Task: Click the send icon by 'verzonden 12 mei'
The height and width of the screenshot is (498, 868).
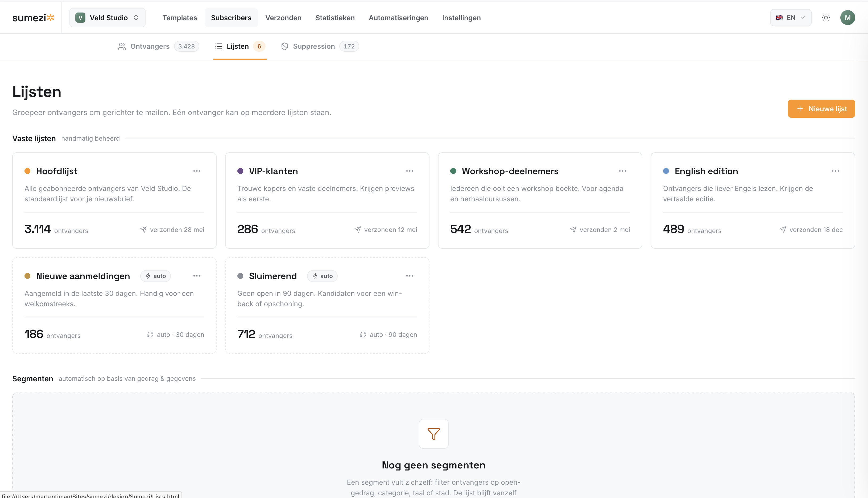Action: (358, 230)
